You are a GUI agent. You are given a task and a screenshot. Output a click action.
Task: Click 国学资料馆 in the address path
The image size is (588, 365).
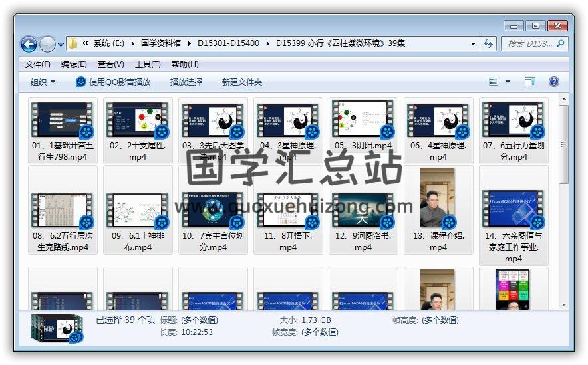161,43
